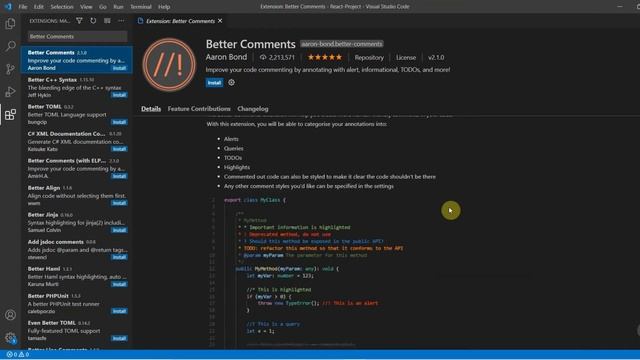Viewport: 640px width, 360px height.
Task: Open the License link
Action: 406,58
